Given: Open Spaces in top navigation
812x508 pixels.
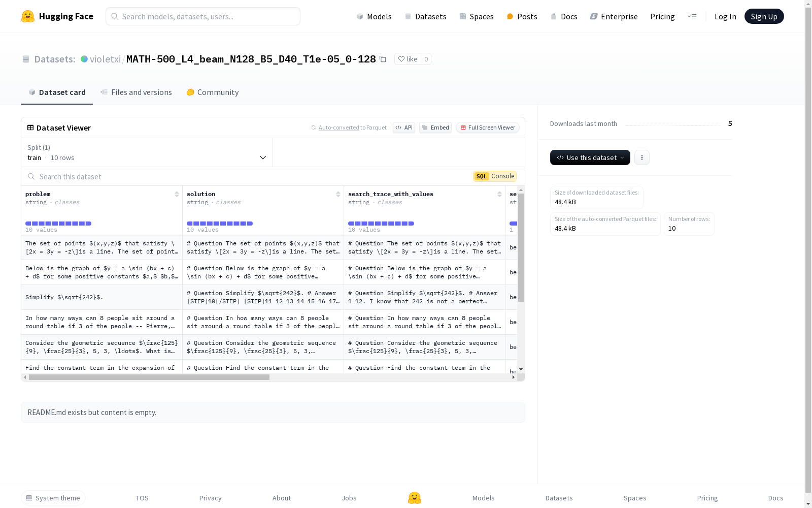Looking at the screenshot, I should (x=477, y=16).
